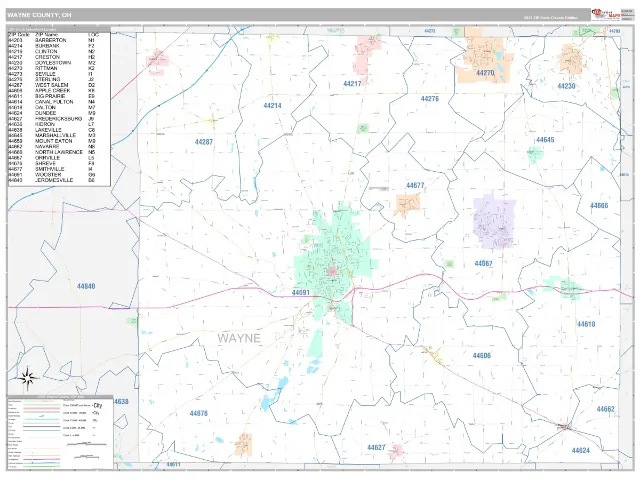Click the large "WAYNE" county label
The width and height of the screenshot is (640, 480).
(239, 338)
